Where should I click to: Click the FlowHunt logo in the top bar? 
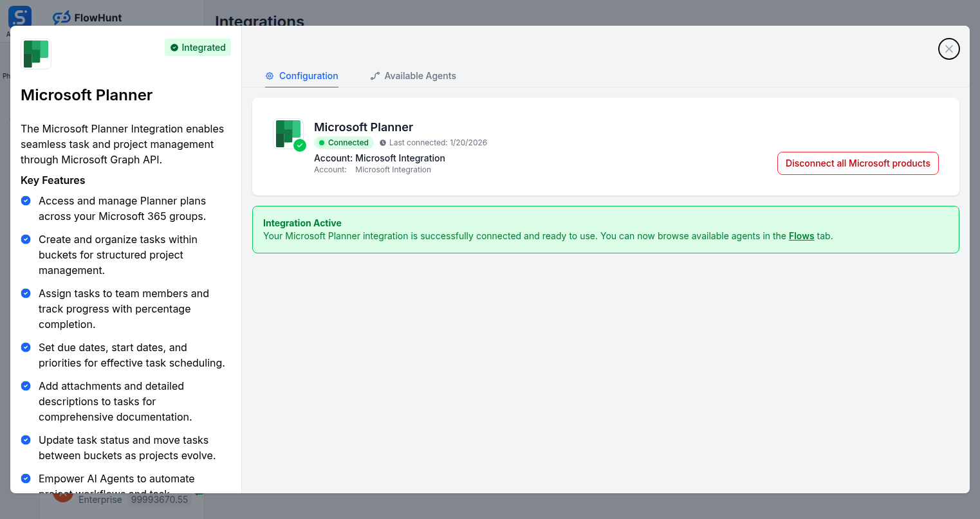coord(87,17)
